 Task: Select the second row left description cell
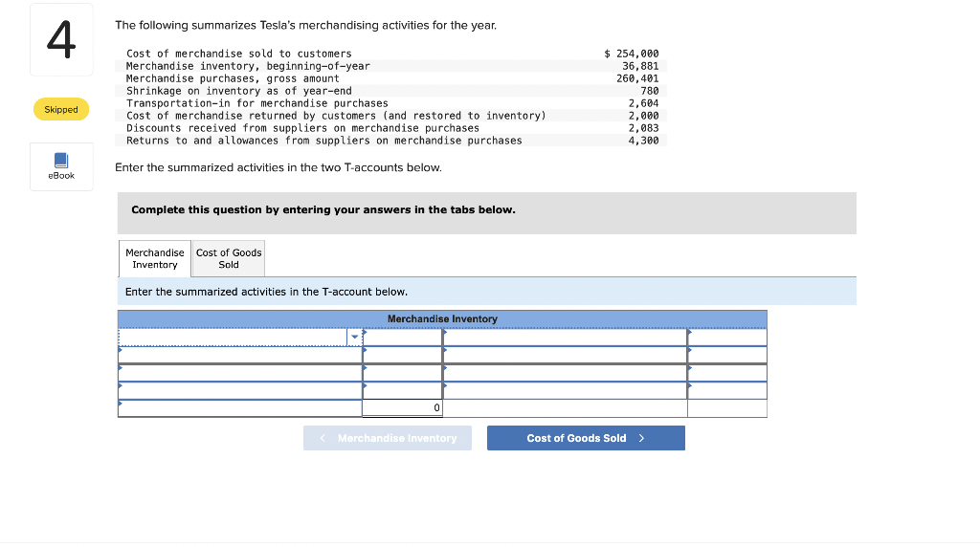pyautogui.click(x=240, y=356)
